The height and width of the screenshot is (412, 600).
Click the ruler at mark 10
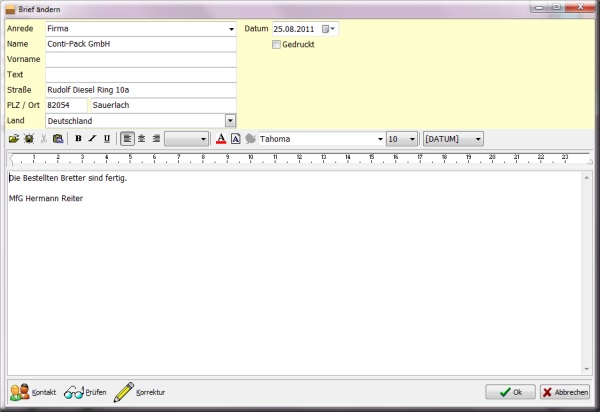(x=251, y=158)
